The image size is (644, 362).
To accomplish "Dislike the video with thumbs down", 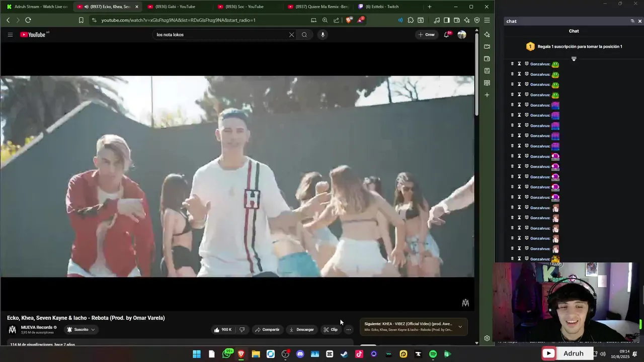I will coord(242,330).
